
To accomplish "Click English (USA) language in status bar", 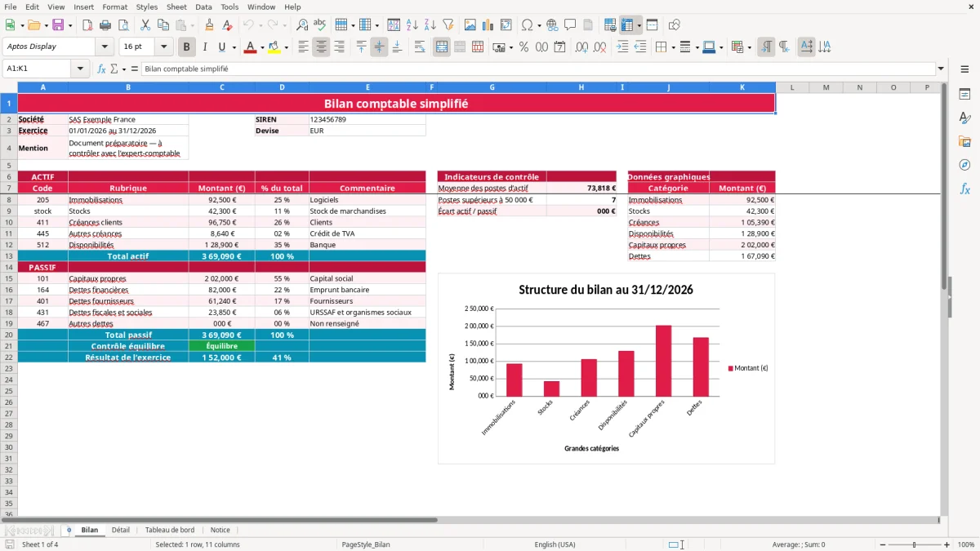I will point(555,544).
